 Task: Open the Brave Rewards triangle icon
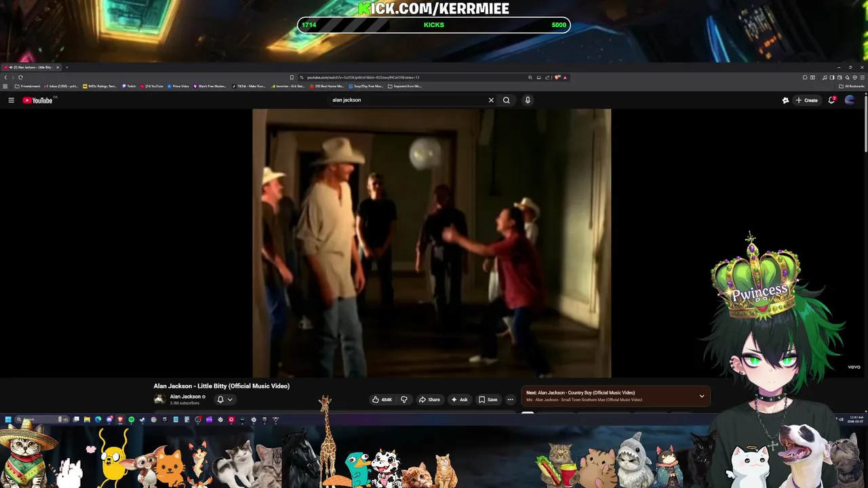(x=565, y=77)
